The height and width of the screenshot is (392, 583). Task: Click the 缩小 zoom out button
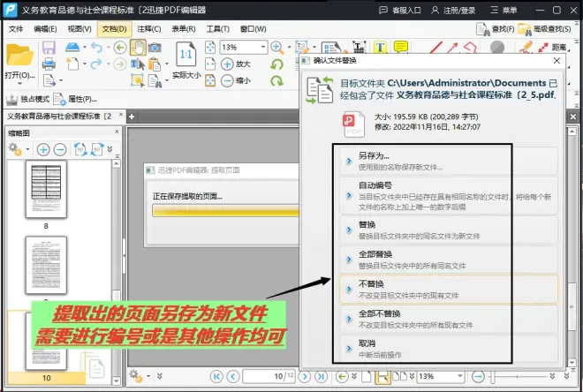point(236,80)
